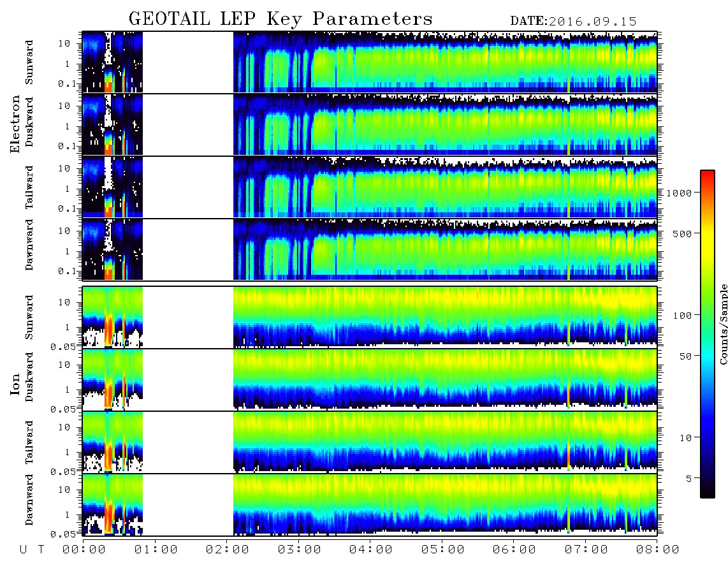Click the Ion group label
Image resolution: width=728 pixels, height=561 pixels.
(x=15, y=384)
